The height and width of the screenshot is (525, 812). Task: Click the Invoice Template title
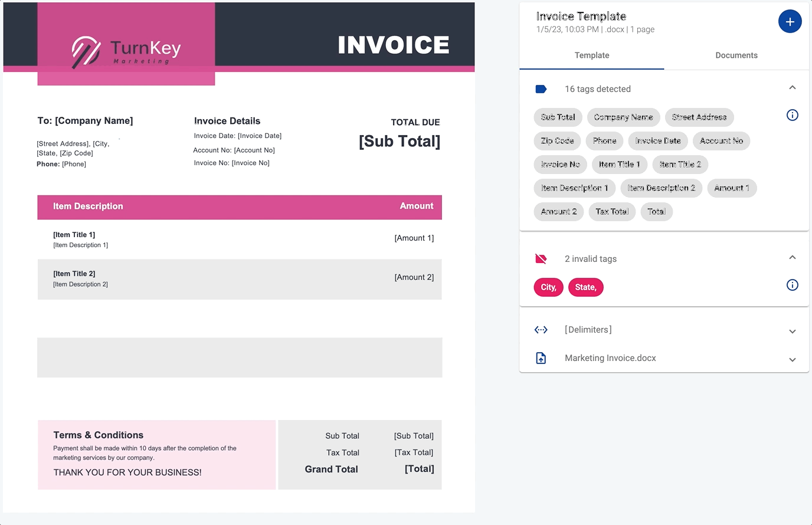point(581,17)
